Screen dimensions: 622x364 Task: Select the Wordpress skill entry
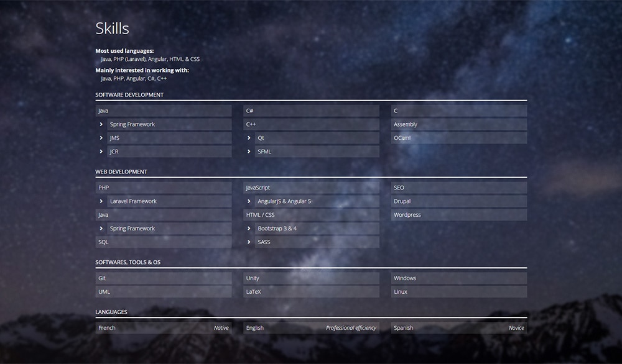pyautogui.click(x=460, y=215)
